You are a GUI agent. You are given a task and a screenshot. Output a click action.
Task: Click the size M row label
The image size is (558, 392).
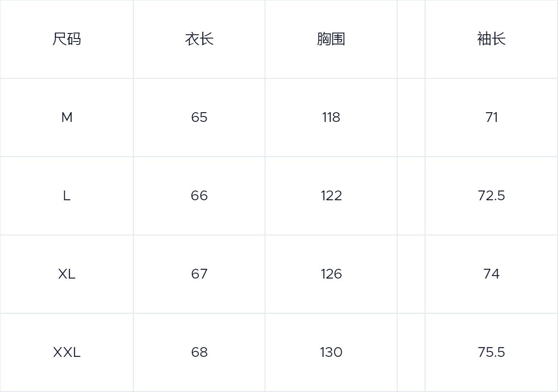coord(66,117)
